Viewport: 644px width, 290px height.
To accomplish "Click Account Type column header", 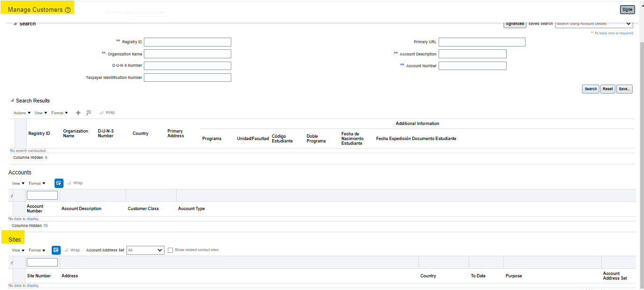I will [191, 209].
